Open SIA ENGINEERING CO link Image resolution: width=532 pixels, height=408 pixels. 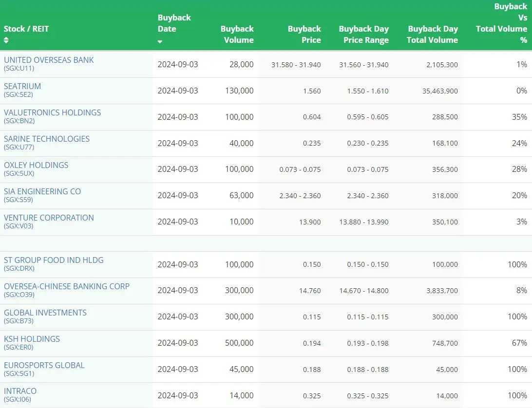42,192
